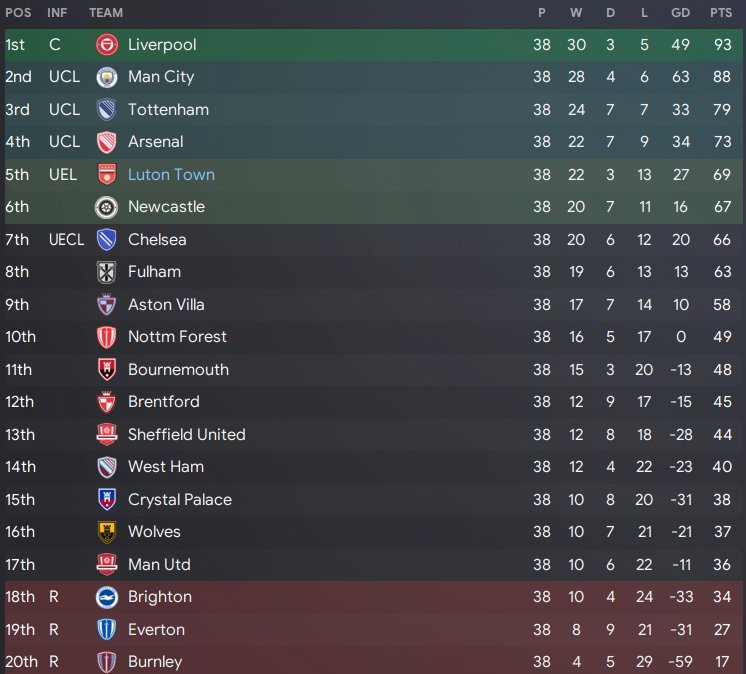This screenshot has height=674, width=746.
Task: Sort table by PTS column header
Action: 720,13
